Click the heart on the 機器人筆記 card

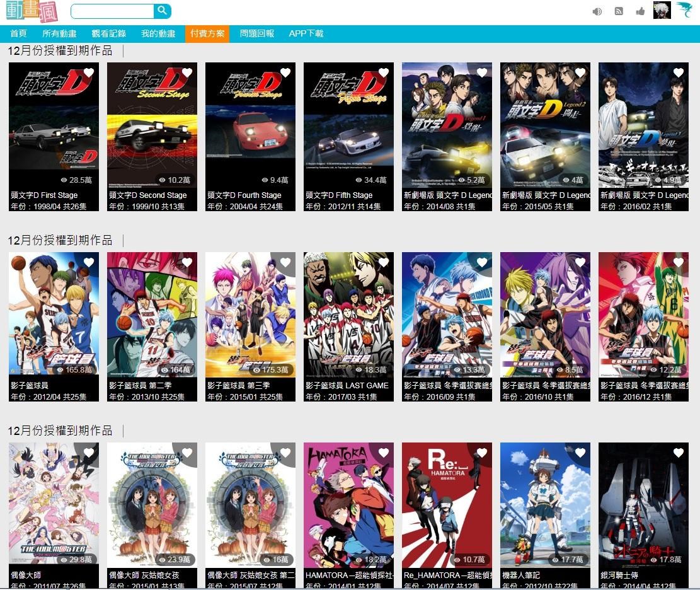pyautogui.click(x=580, y=453)
